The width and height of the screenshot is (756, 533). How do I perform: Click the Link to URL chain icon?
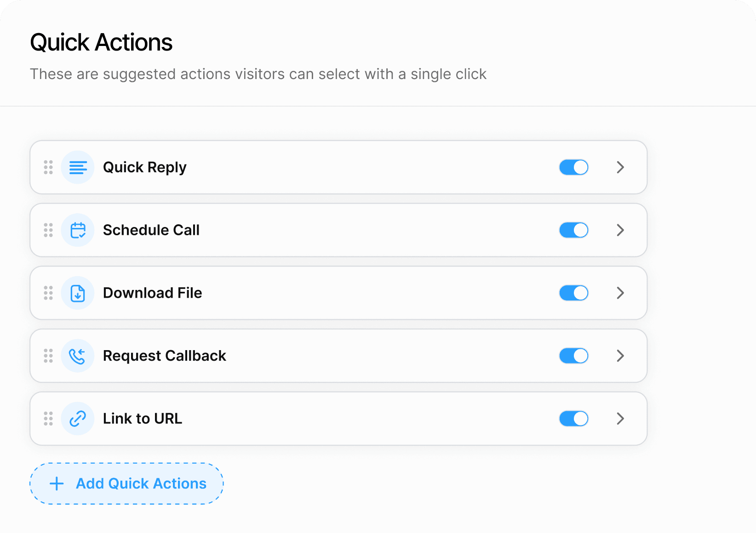pyautogui.click(x=78, y=419)
